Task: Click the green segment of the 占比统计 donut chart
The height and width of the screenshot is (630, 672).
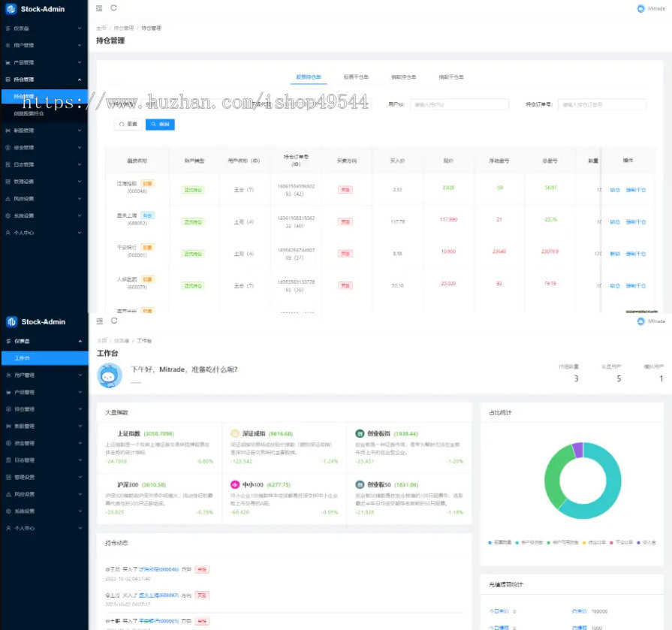Action: click(553, 476)
